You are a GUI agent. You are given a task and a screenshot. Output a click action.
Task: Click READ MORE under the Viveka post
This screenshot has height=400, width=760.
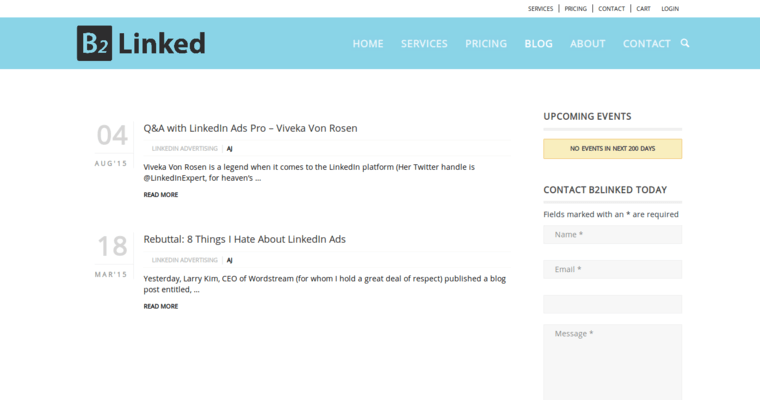coord(161,195)
